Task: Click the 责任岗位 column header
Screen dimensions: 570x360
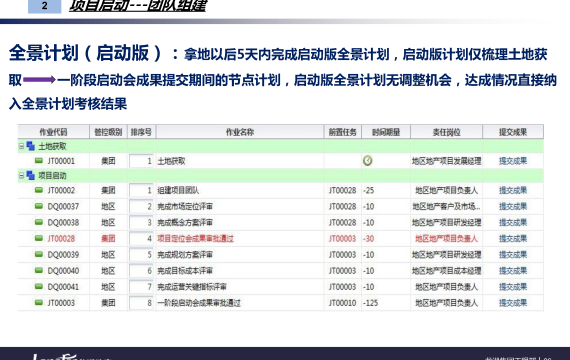Action: pyautogui.click(x=446, y=132)
